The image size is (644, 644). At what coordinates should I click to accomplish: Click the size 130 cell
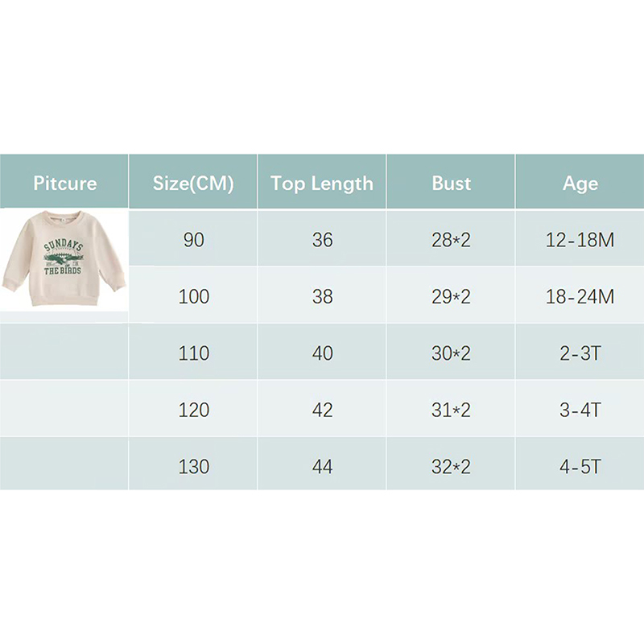(193, 466)
